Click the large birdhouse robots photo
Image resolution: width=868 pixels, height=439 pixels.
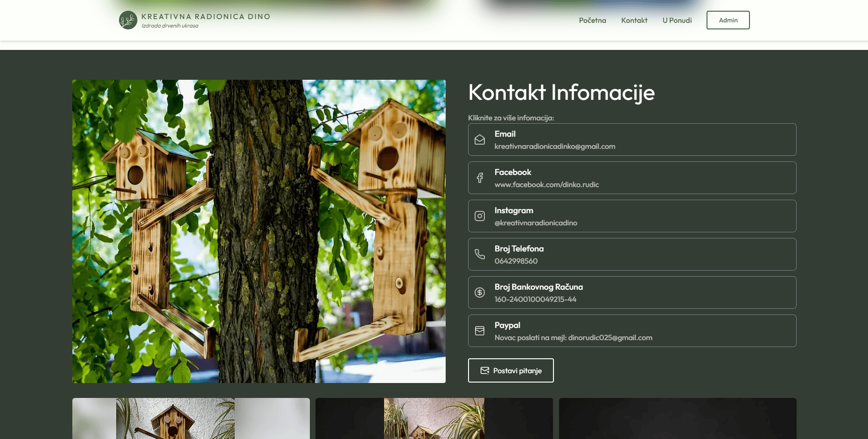click(x=259, y=231)
